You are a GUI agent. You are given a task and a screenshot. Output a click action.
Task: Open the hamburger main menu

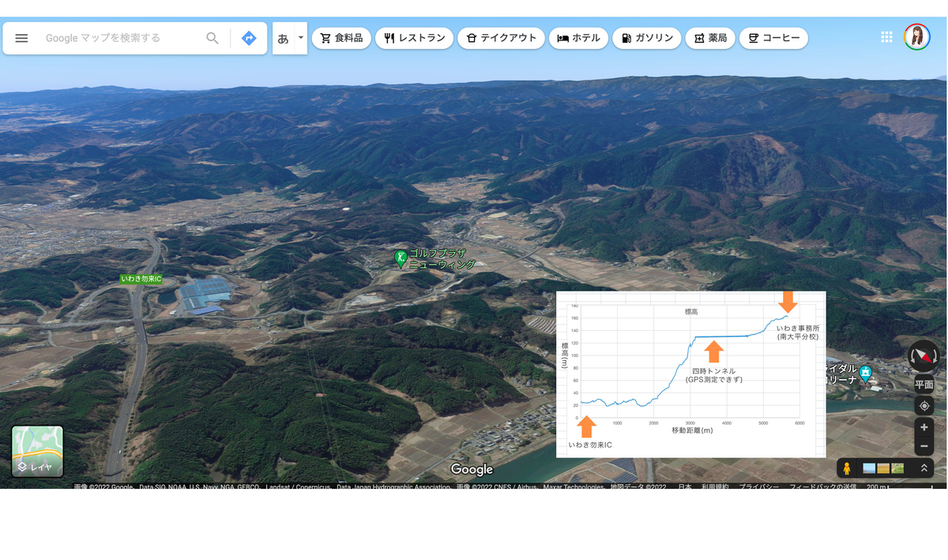tap(21, 38)
